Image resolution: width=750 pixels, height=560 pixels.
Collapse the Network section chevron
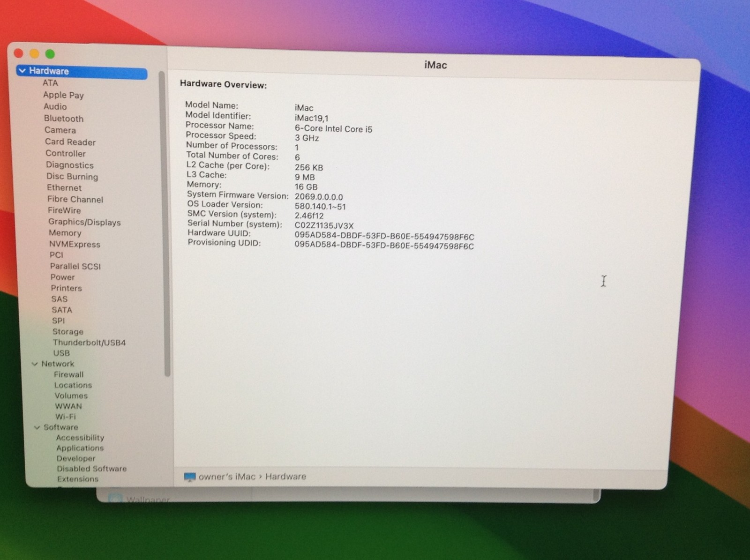(x=35, y=364)
